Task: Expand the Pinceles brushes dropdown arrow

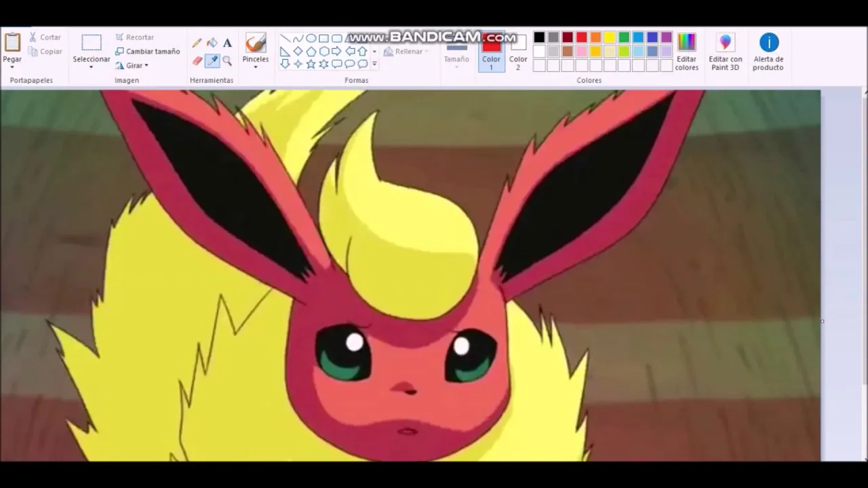Action: coord(256,68)
